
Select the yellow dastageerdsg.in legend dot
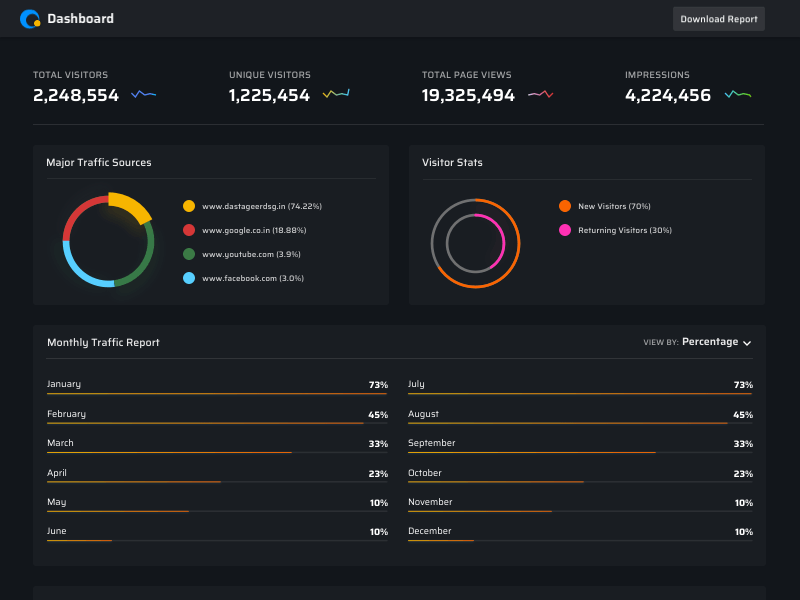coord(189,206)
